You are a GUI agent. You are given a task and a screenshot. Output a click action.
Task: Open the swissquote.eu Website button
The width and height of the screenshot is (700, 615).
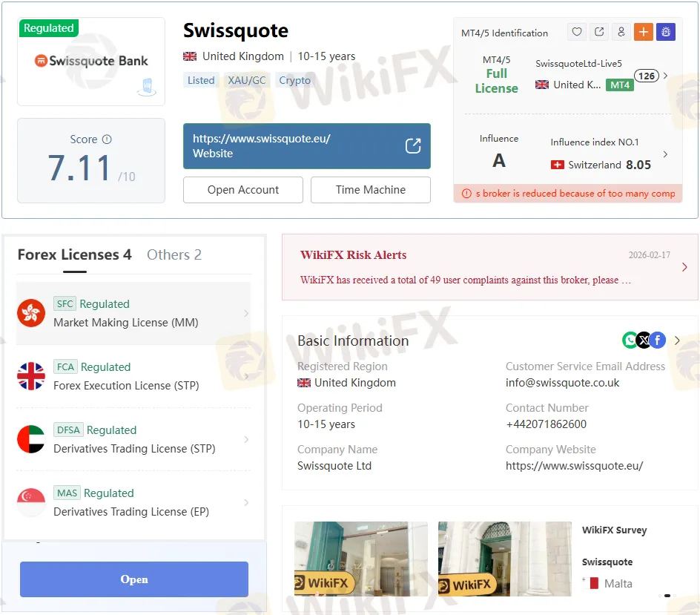(307, 146)
